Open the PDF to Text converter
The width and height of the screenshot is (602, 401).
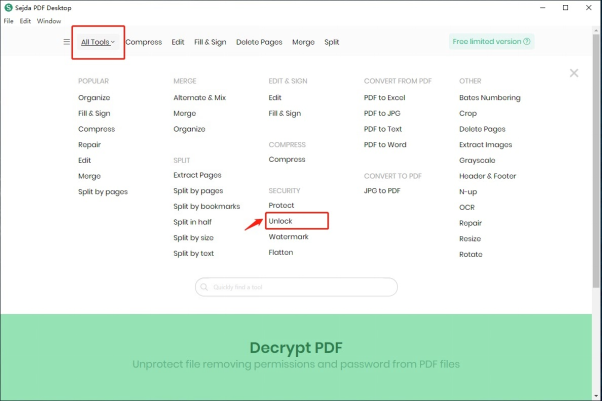tap(383, 129)
